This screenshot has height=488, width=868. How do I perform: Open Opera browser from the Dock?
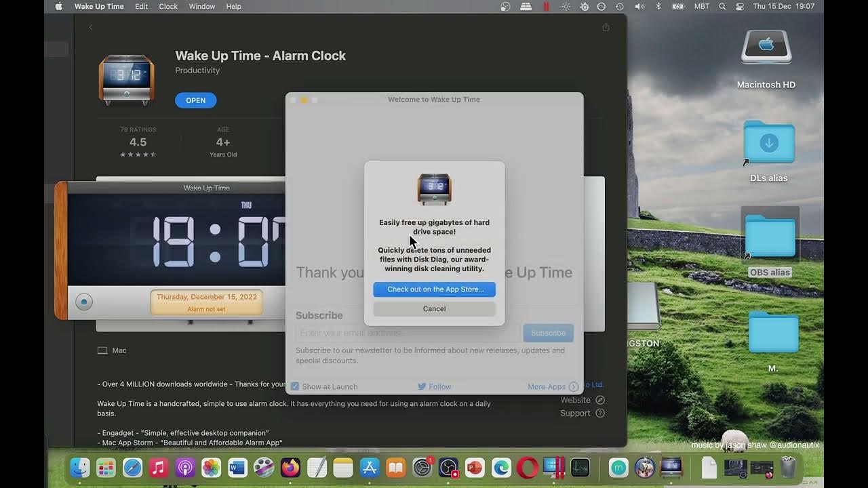528,468
